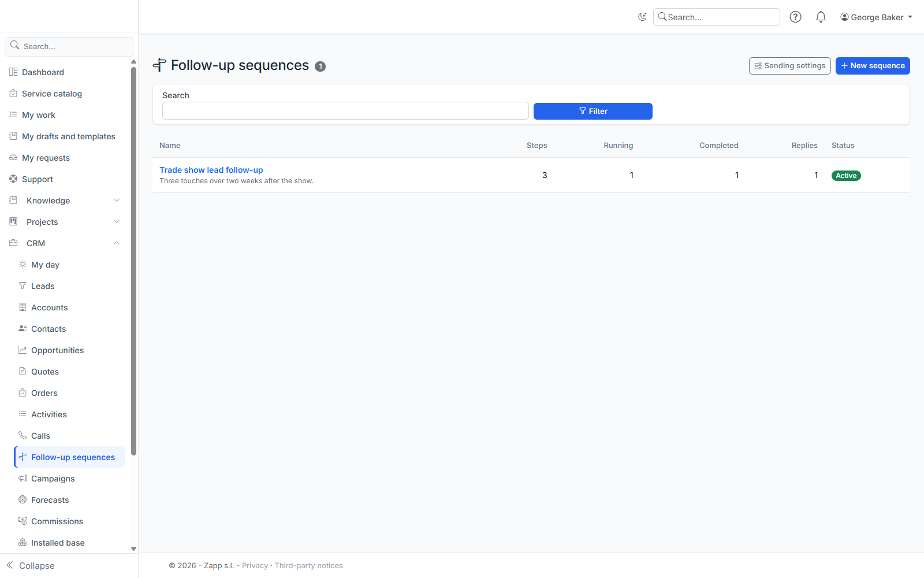924x578 pixels.
Task: Expand Knowledge section chevron
Action: coord(117,200)
